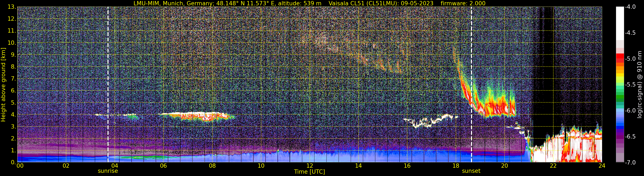Click the '18' time axis tick label
Screen dimensions: 644x176
456,166
